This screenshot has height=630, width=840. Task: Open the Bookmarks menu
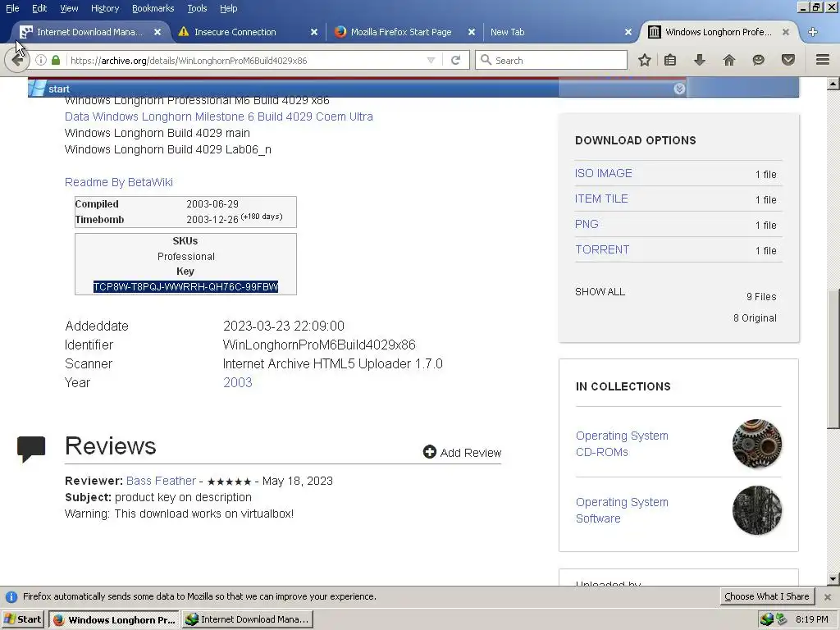coord(153,8)
